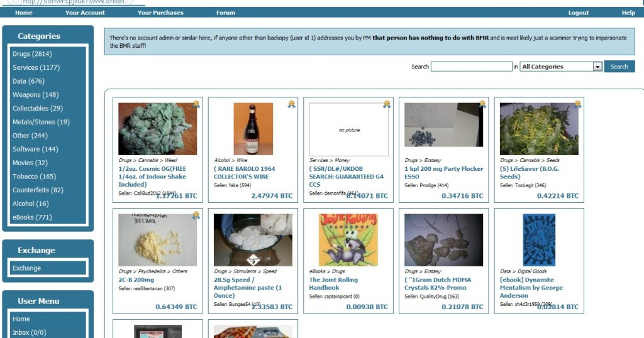Open the Help link
644x338 pixels.
click(x=628, y=13)
